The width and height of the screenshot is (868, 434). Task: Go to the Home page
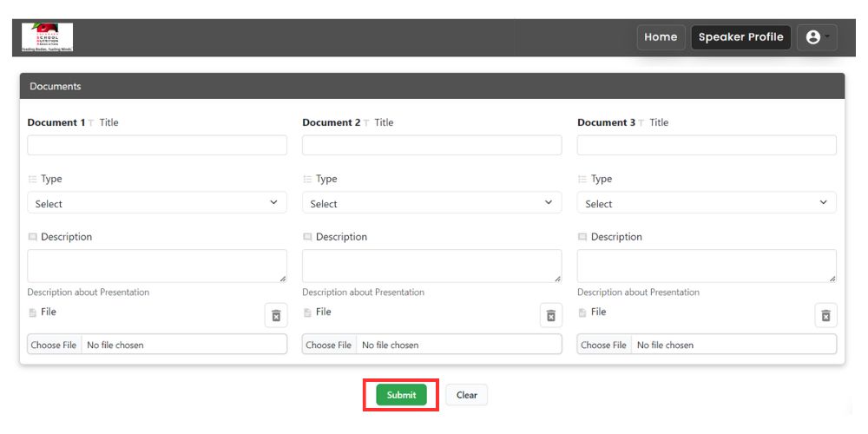(661, 37)
